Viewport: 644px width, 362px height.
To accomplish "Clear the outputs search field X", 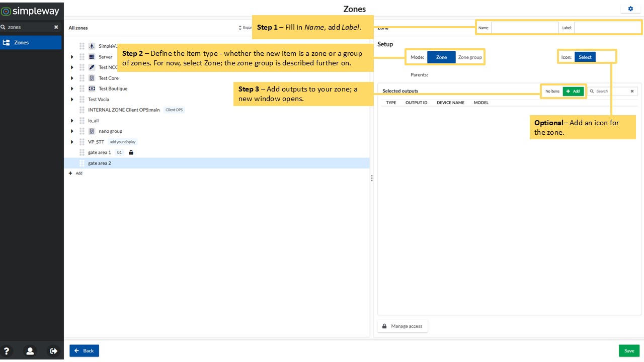I will coord(632,91).
